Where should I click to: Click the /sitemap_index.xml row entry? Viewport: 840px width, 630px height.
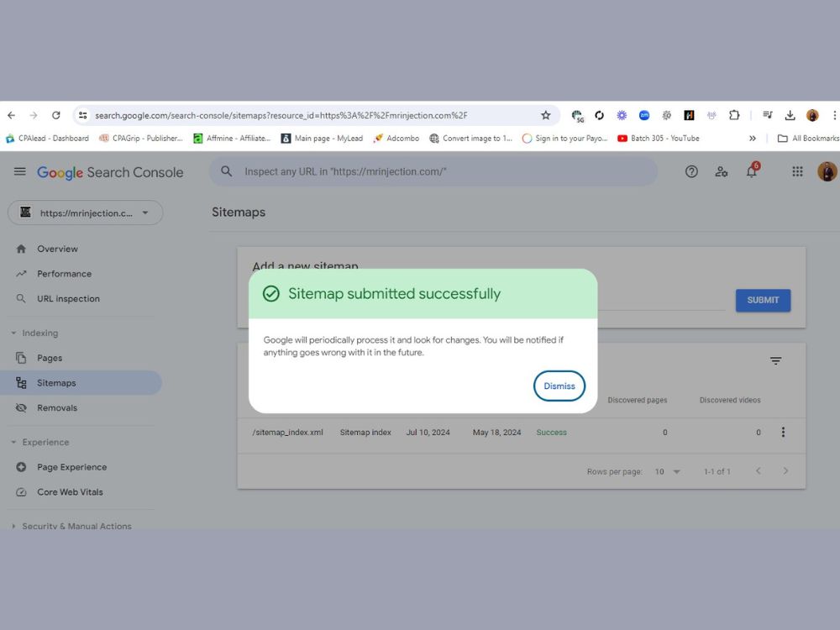point(287,433)
